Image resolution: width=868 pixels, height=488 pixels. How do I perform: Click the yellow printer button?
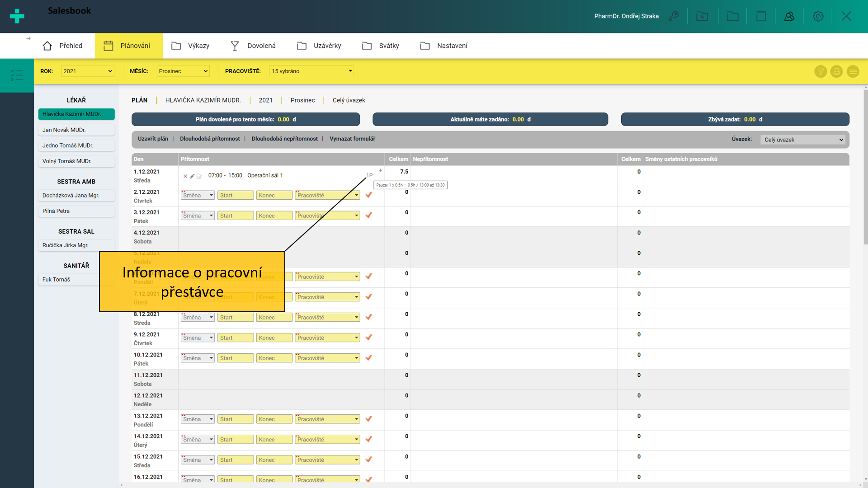837,71
